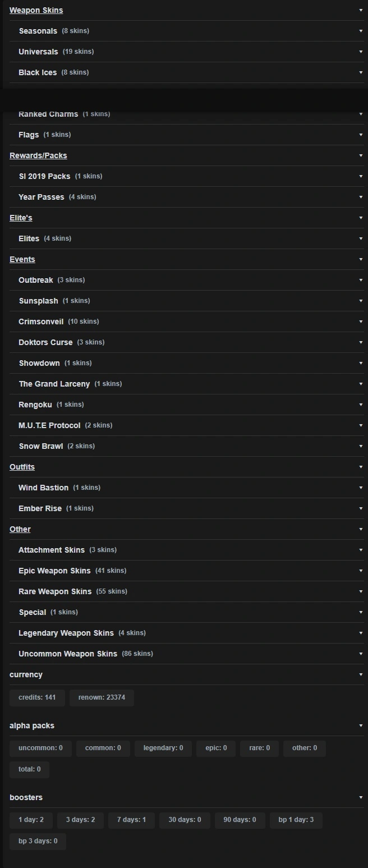Expand Black Ices dropdown arrow
368x868 pixels.
click(x=361, y=72)
